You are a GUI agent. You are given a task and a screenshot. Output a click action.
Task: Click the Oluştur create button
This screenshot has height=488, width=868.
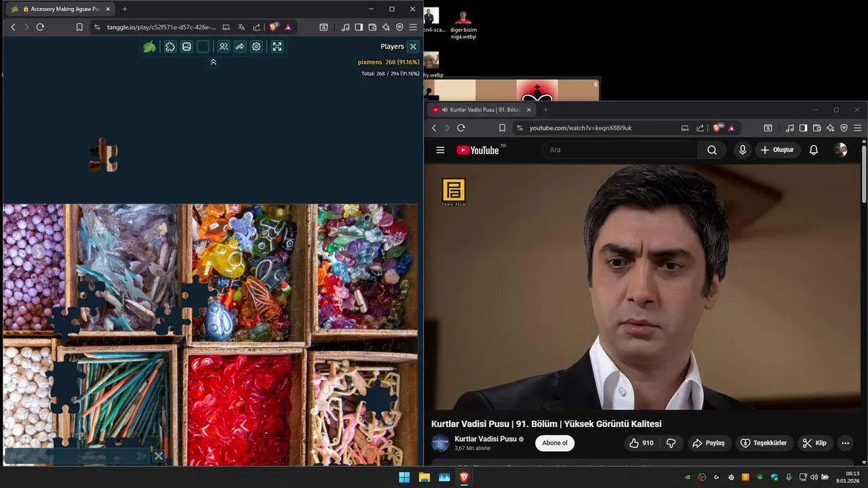tap(778, 150)
